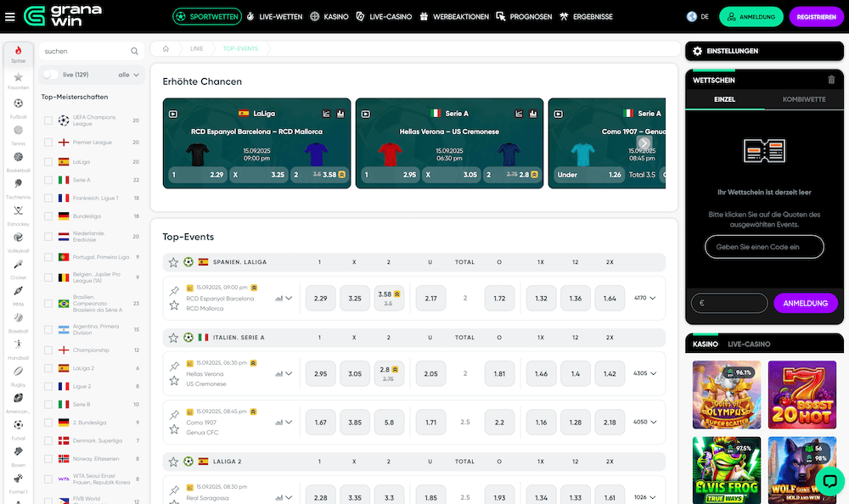Select the Fußball sport icon in sidebar

pyautogui.click(x=18, y=104)
